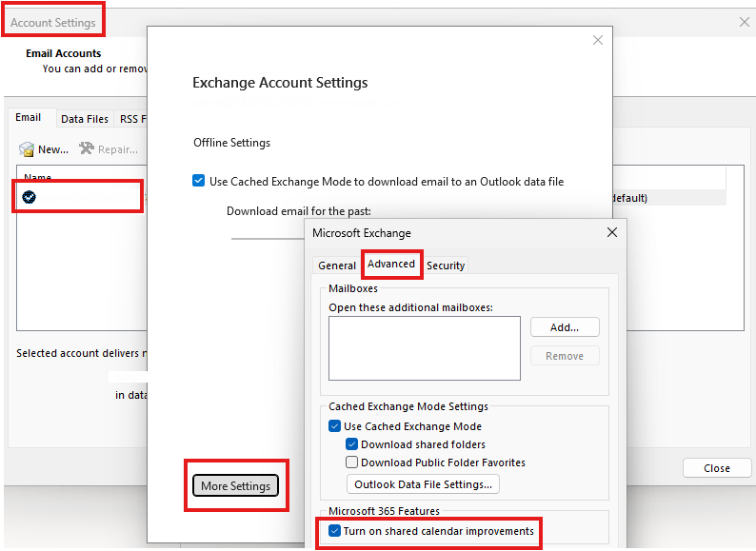Click the Email Accounts heading
The width and height of the screenshot is (756, 551).
pyautogui.click(x=64, y=53)
